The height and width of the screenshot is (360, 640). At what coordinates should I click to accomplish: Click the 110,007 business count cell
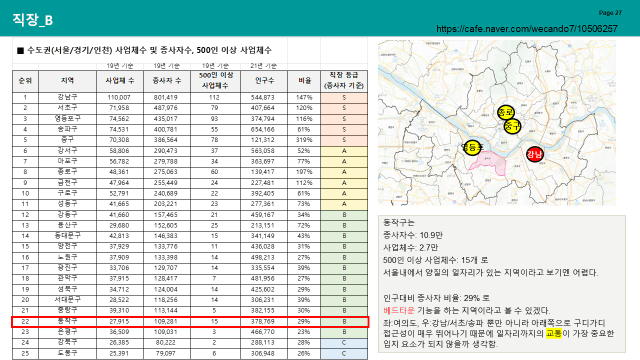coord(119,98)
